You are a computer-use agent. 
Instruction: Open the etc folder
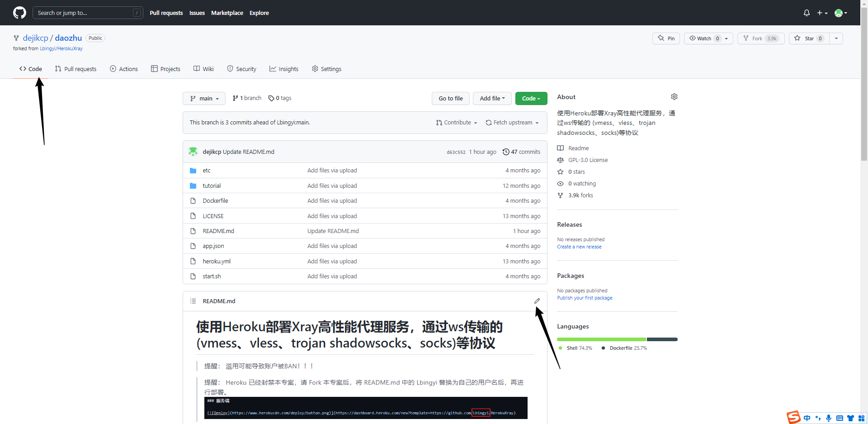coord(207,171)
